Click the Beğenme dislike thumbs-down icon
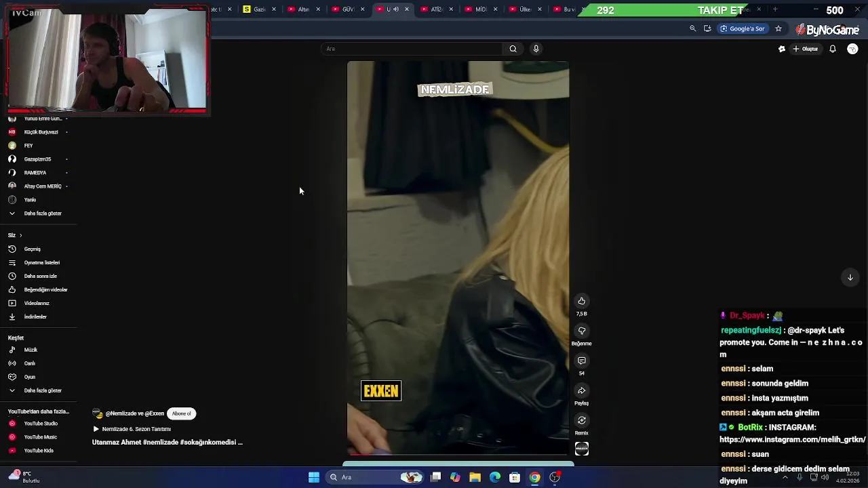The height and width of the screenshot is (488, 868). coord(581,331)
